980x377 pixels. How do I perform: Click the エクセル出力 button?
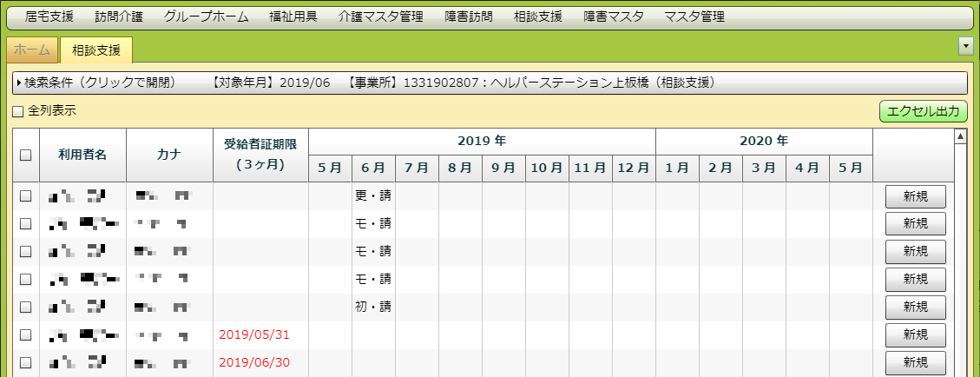(923, 111)
